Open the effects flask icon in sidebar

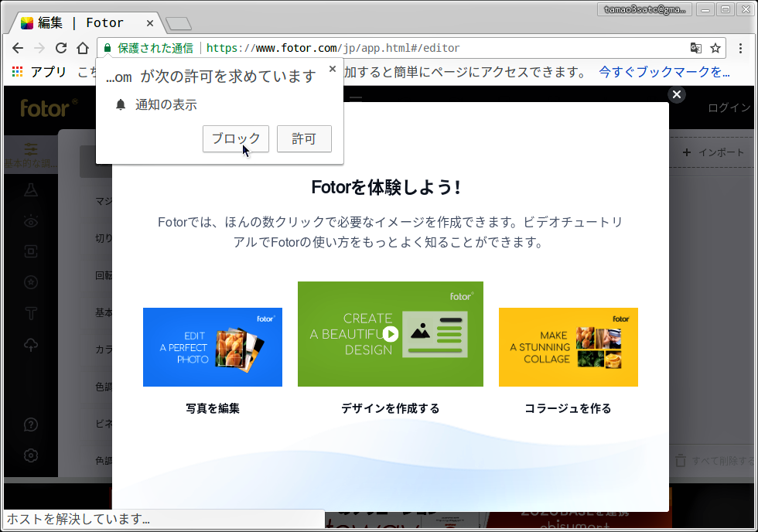coord(31,190)
